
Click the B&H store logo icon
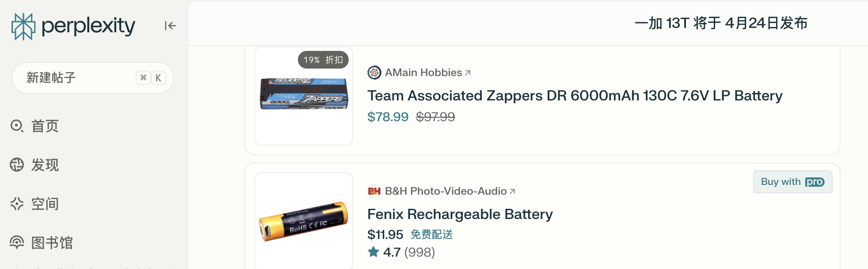(374, 191)
